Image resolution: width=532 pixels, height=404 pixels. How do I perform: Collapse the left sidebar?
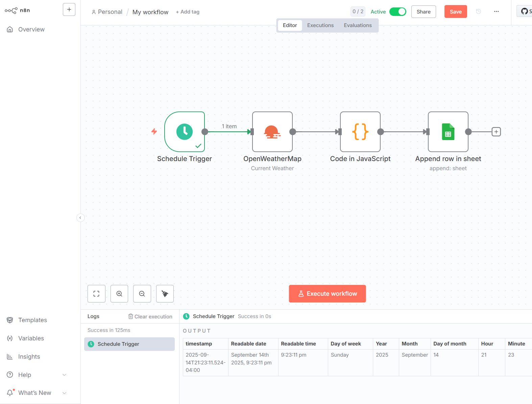pos(80,218)
